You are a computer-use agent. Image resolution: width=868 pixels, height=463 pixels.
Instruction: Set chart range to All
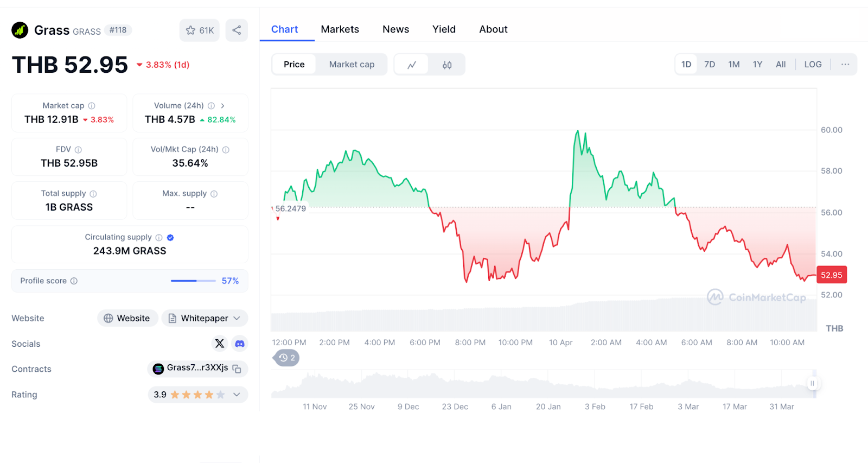click(781, 65)
